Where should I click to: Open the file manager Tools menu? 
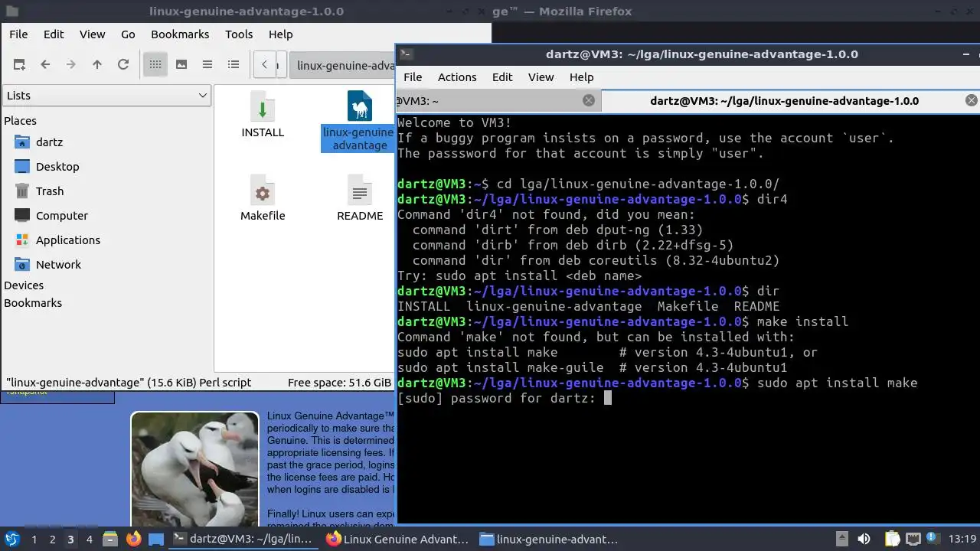click(239, 34)
